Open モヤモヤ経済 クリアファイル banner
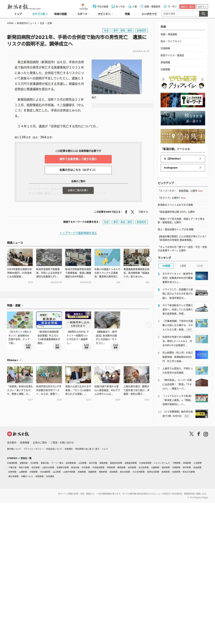 pyautogui.click(x=183, y=82)
